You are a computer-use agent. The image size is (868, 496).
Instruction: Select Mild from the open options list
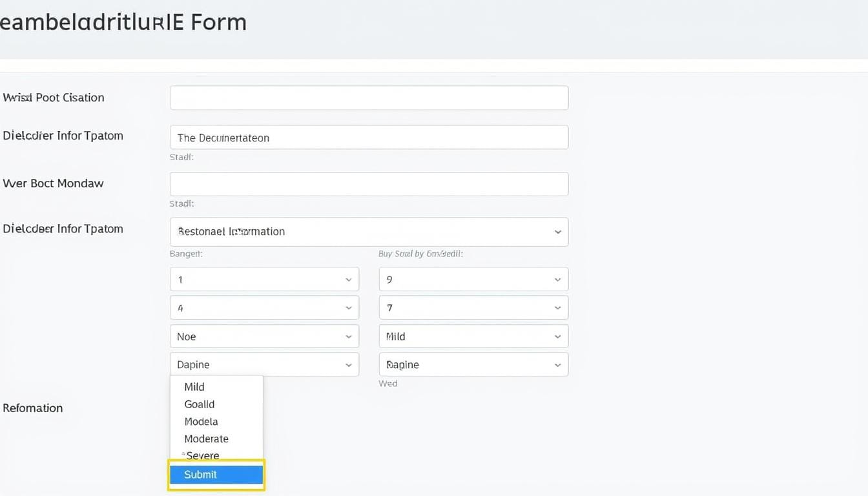(x=194, y=387)
